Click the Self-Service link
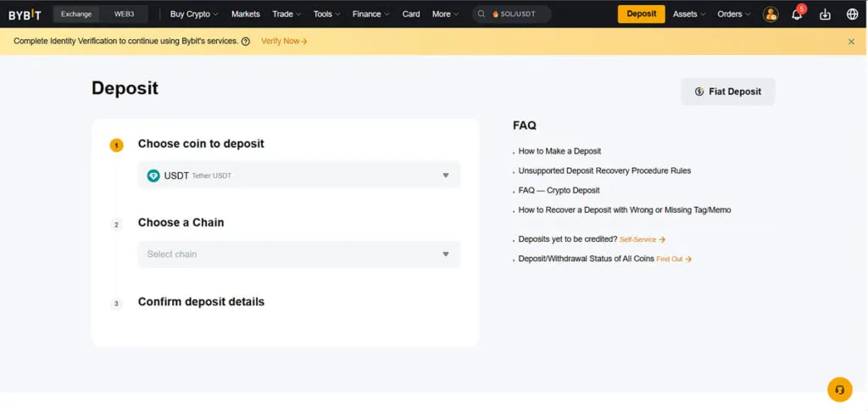Viewport: 868px width, 414px height. (643, 240)
